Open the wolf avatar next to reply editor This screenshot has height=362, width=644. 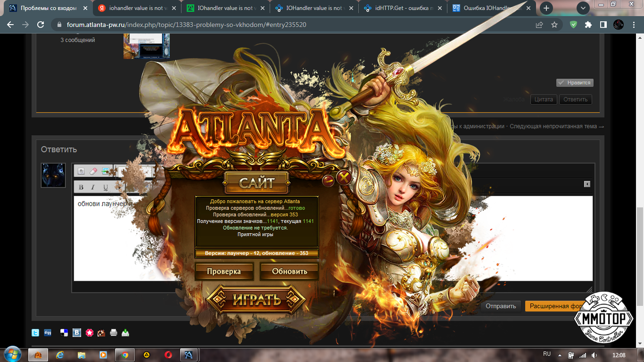tap(53, 175)
